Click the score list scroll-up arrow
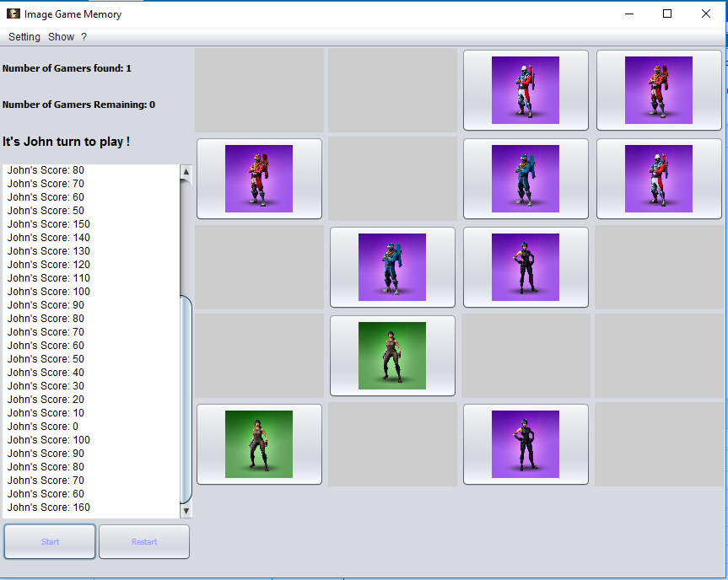 (x=186, y=172)
